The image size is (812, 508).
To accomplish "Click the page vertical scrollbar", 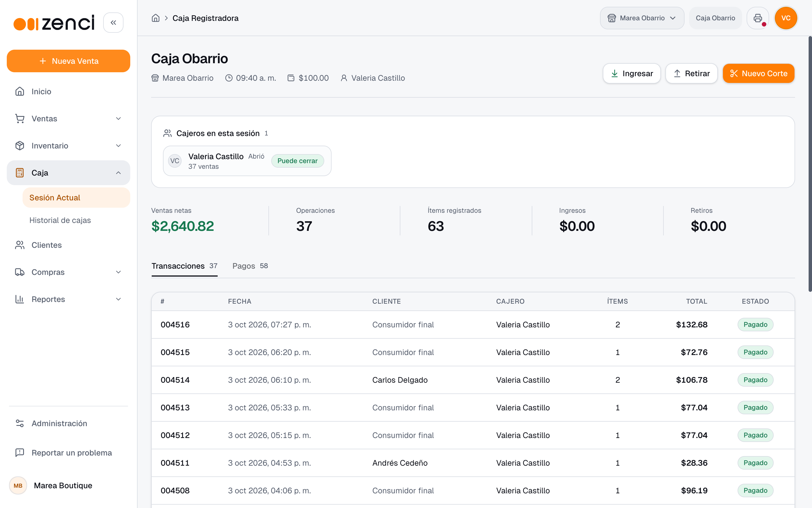I will (x=810, y=164).
